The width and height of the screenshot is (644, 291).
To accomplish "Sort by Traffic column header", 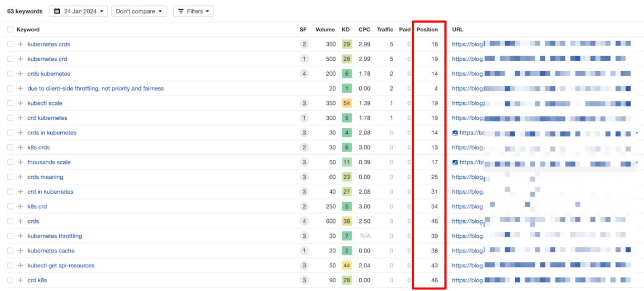I will pyautogui.click(x=385, y=29).
